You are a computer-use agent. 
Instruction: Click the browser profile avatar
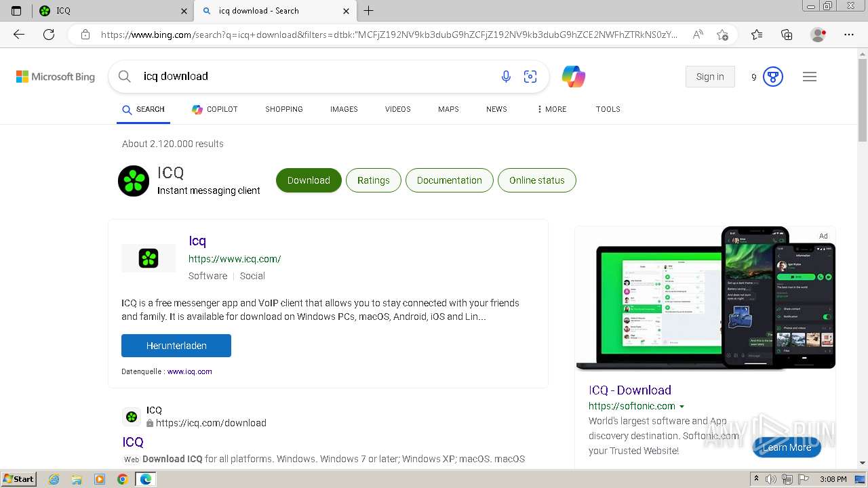tap(818, 35)
